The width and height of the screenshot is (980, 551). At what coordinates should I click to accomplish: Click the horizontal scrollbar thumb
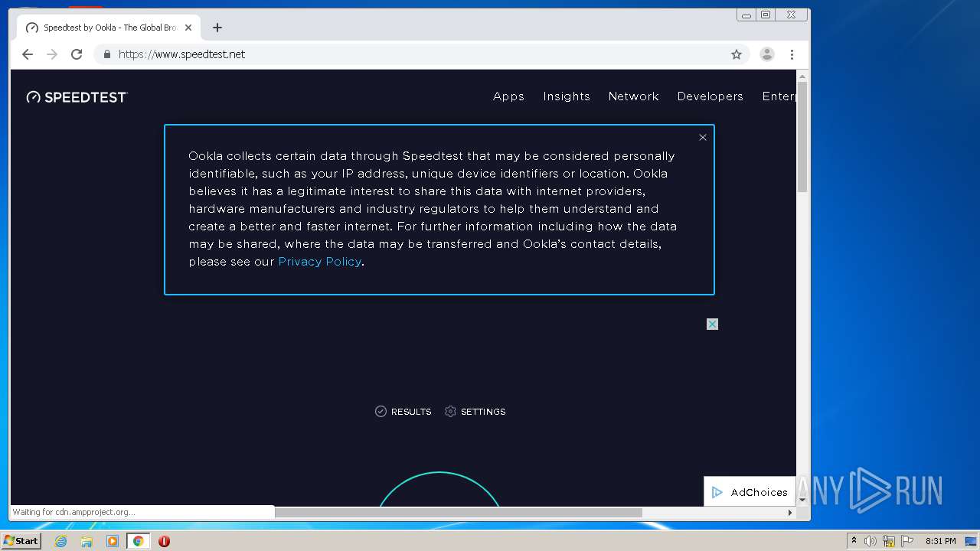458,513
